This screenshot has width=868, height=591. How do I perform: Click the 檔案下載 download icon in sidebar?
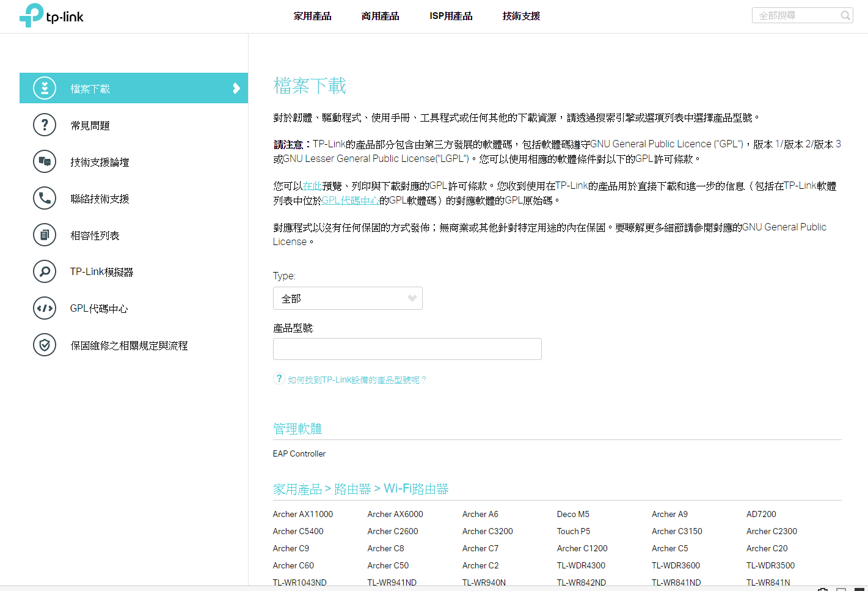click(x=45, y=88)
